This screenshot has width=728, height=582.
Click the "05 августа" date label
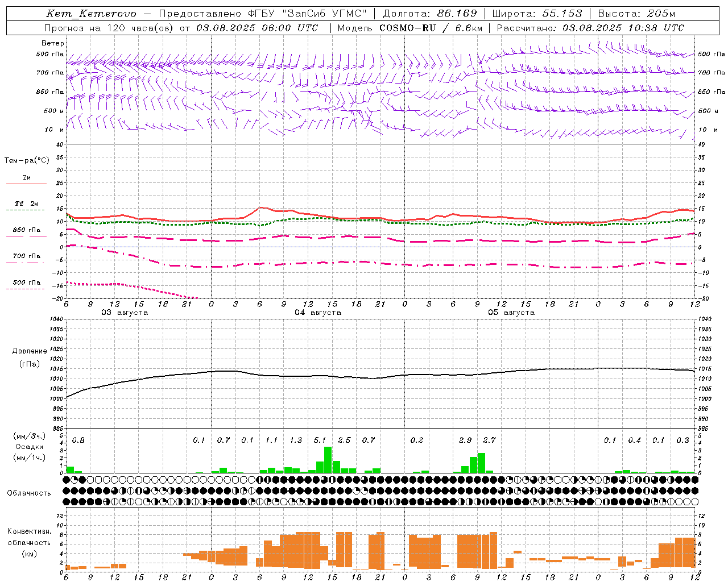coord(511,313)
